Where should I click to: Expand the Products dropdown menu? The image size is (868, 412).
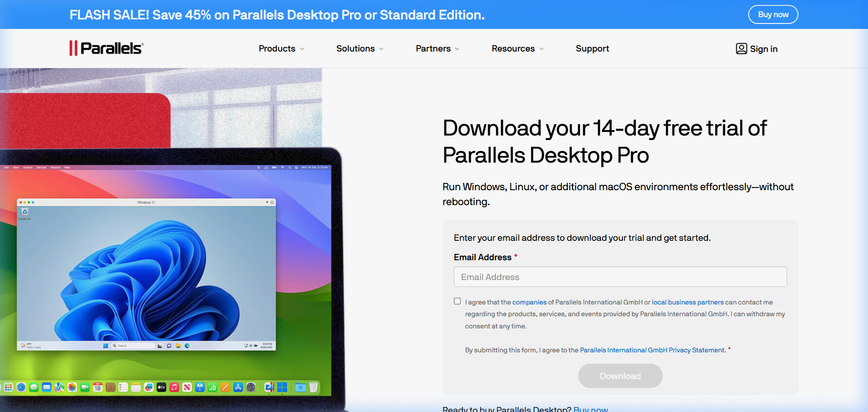pyautogui.click(x=282, y=48)
